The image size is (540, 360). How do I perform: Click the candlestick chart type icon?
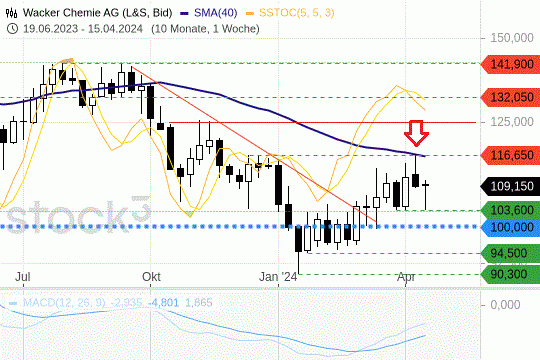[11, 13]
